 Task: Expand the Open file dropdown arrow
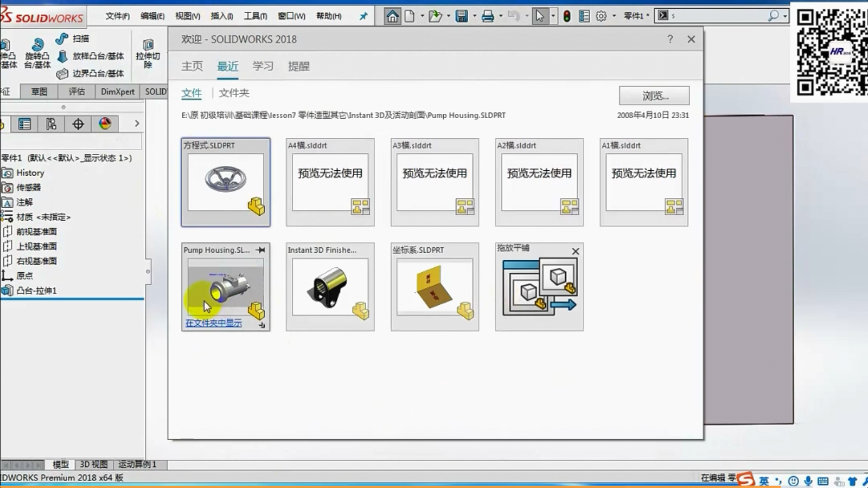[x=449, y=16]
